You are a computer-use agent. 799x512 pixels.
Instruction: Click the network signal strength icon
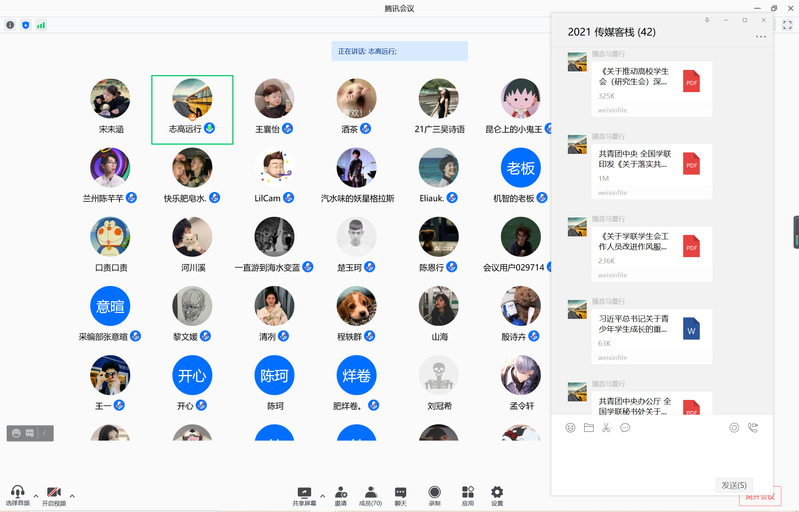pos(41,24)
